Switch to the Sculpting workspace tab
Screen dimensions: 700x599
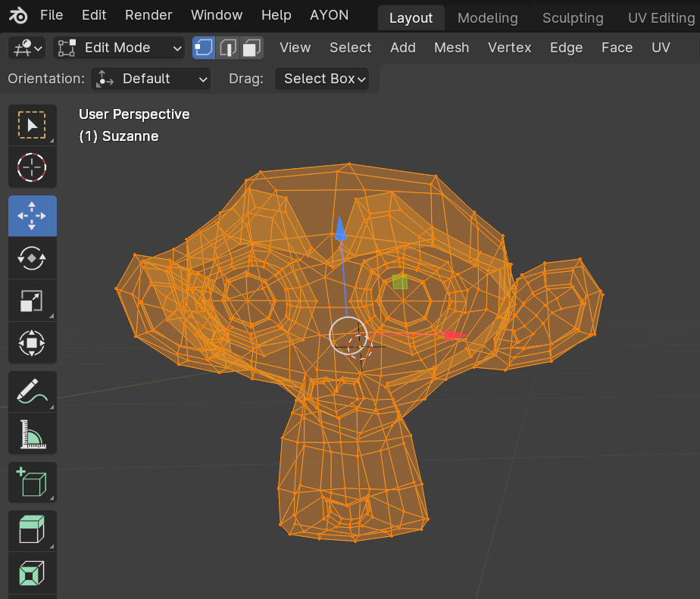pyautogui.click(x=573, y=18)
